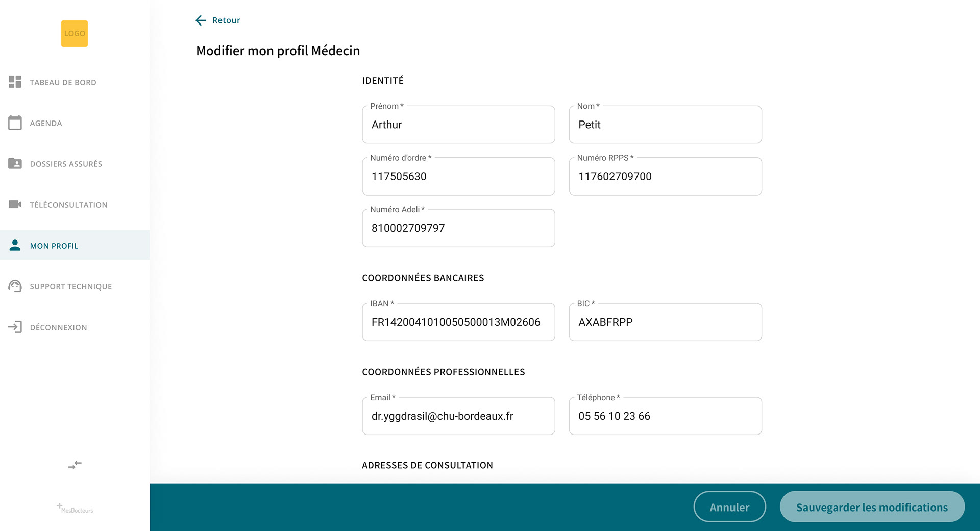This screenshot has width=980, height=531.
Task: Click into the Numéro RPPS field
Action: (x=665, y=176)
